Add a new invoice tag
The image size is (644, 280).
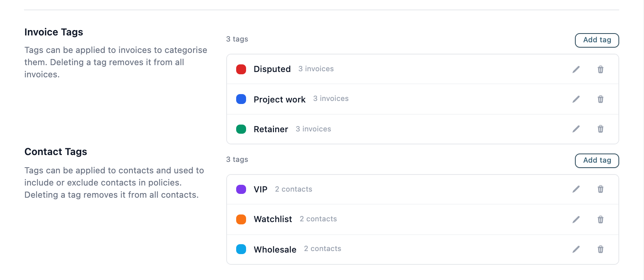tap(597, 40)
